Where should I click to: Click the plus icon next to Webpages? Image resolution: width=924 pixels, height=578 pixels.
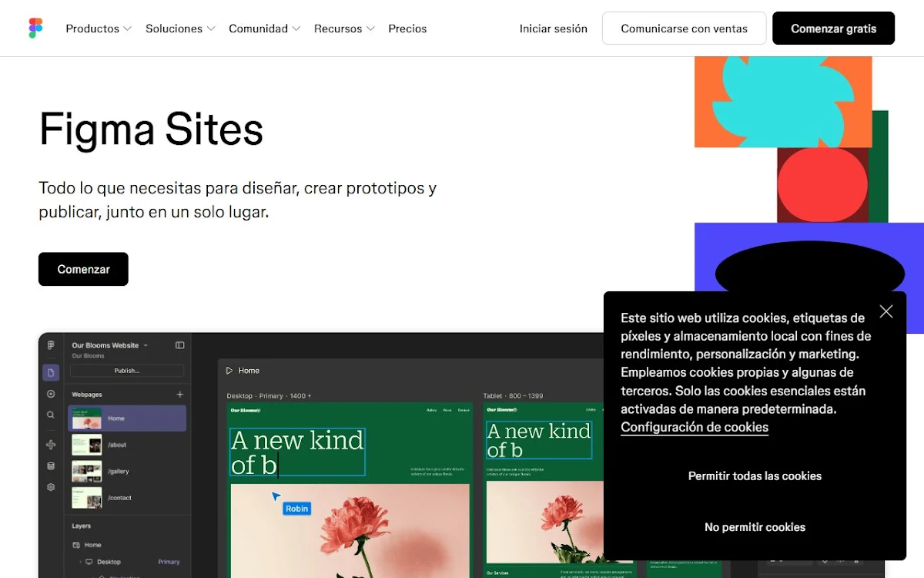click(180, 395)
